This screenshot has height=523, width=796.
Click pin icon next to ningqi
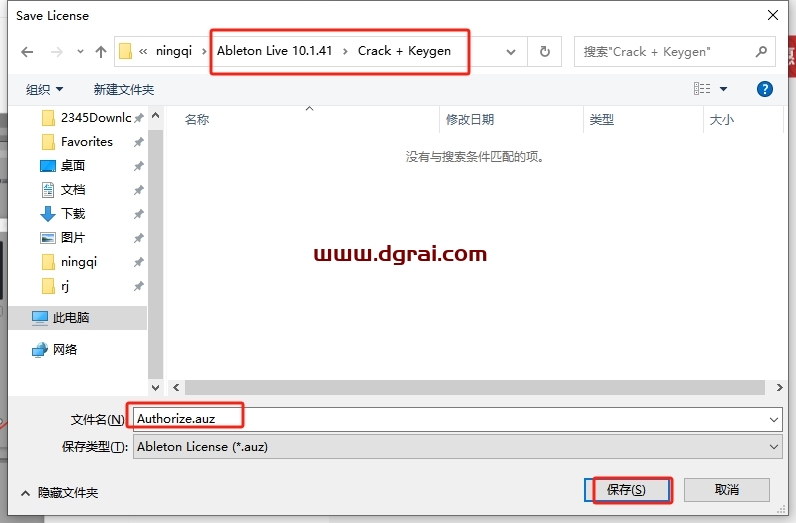pos(139,262)
